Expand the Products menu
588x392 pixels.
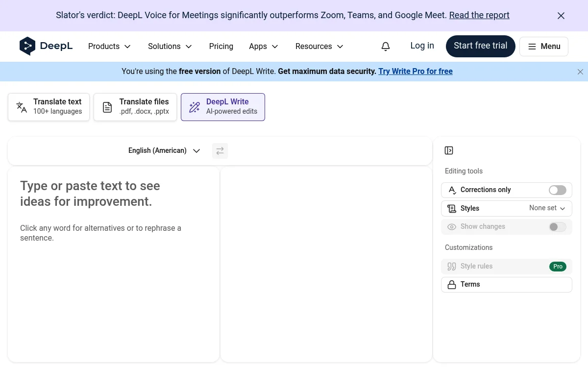click(110, 47)
